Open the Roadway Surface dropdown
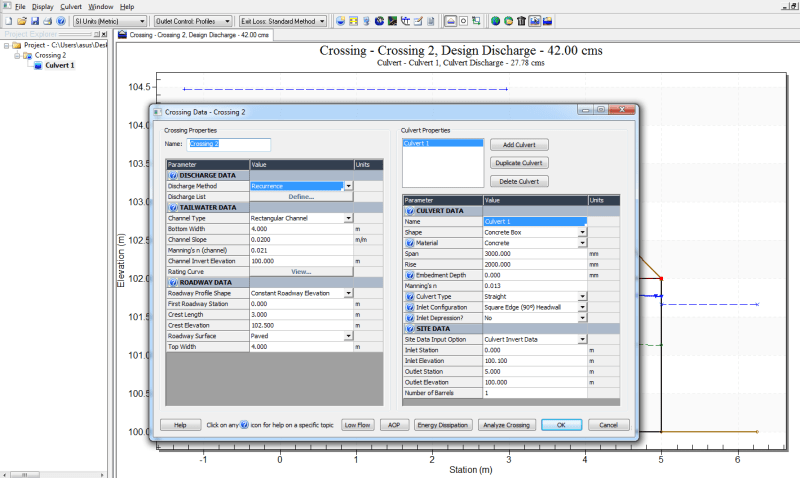Screen dimensions: 800x478 click(348, 336)
